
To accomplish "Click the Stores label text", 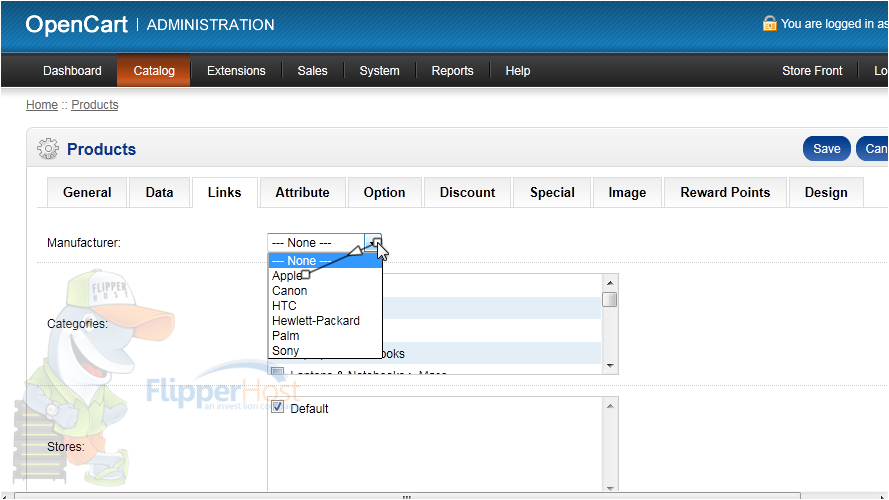I will coord(66,447).
